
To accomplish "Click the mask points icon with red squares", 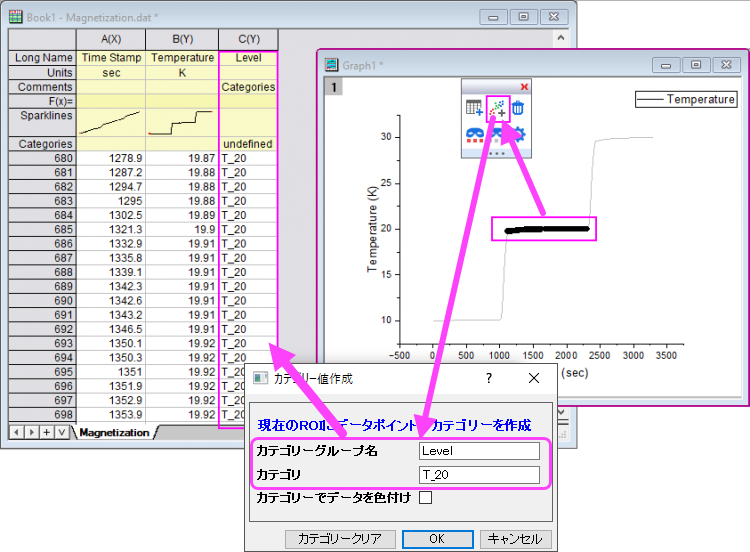I will (475, 135).
